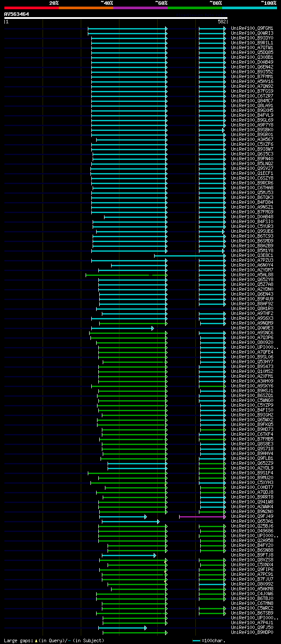The width and height of the screenshot is (281, 644).
Task: Click hit label UniRef100_C6T2R7
Action: coord(252,96)
